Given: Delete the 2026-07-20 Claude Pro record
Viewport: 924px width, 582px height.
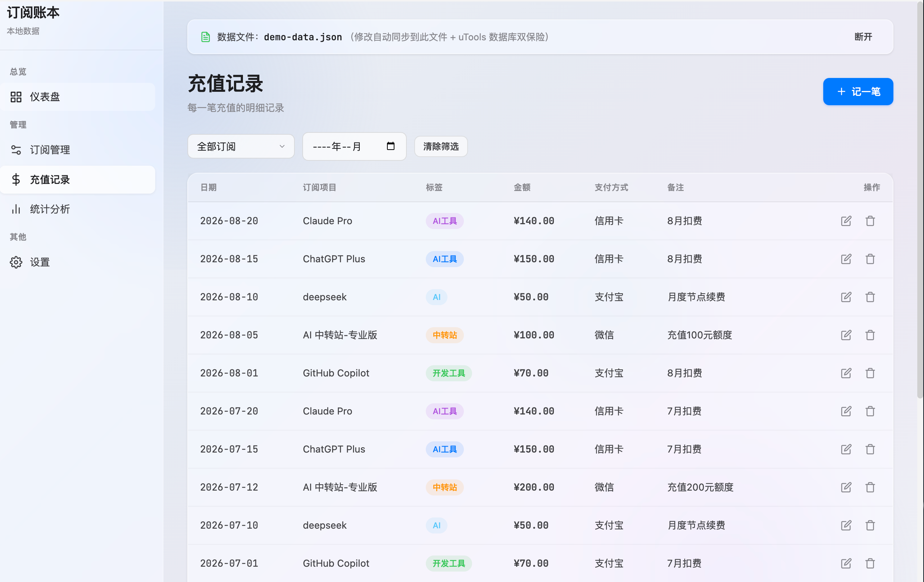Looking at the screenshot, I should [870, 411].
